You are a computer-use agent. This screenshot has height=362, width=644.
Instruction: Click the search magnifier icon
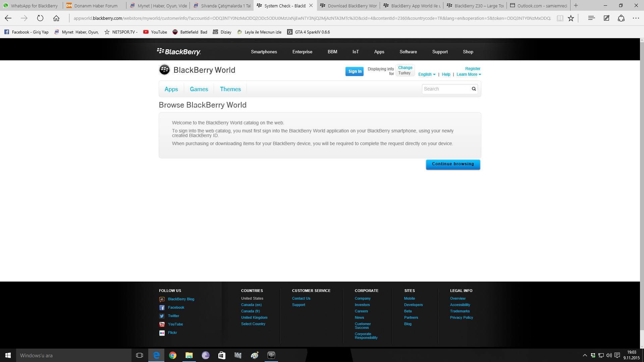474,89
